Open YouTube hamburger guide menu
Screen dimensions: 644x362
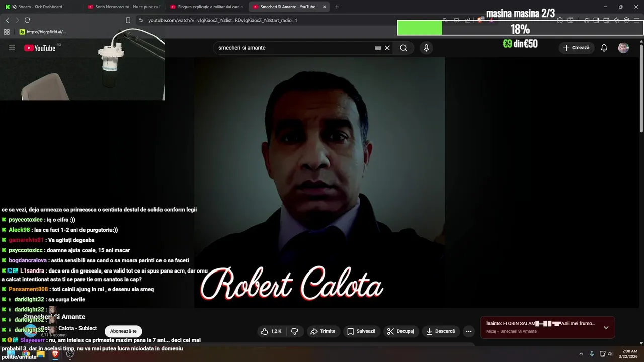12,48
